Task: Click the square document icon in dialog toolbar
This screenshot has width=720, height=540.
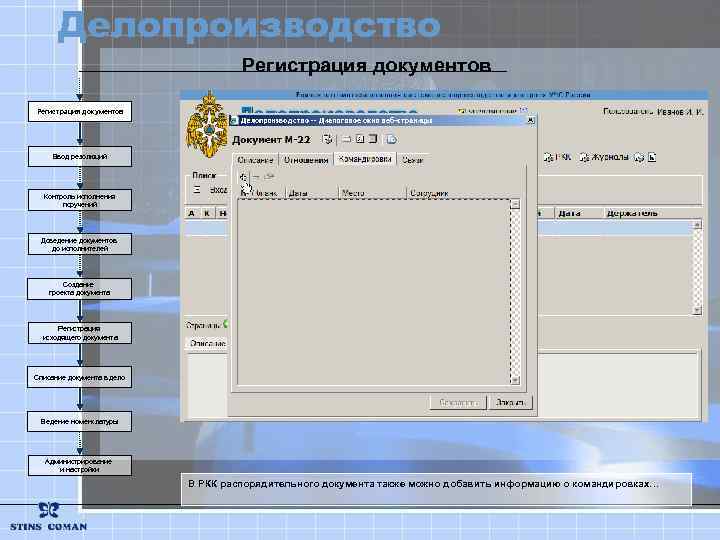Action: pos(360,139)
